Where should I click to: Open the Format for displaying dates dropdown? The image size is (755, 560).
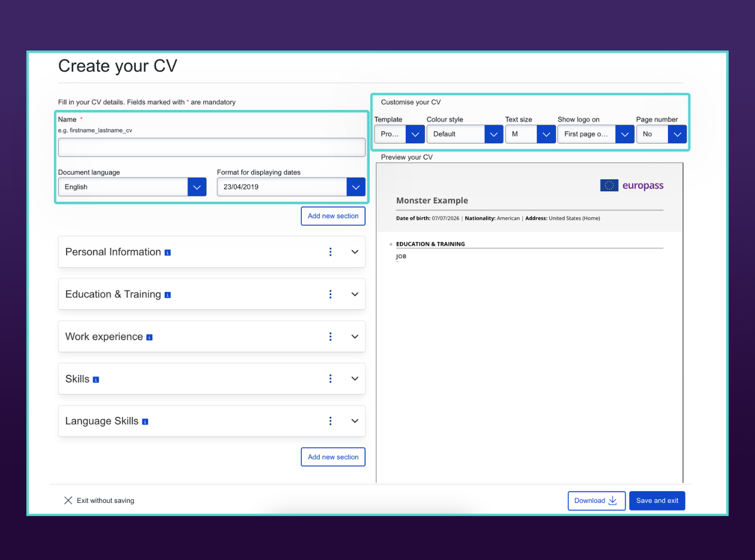click(291, 187)
